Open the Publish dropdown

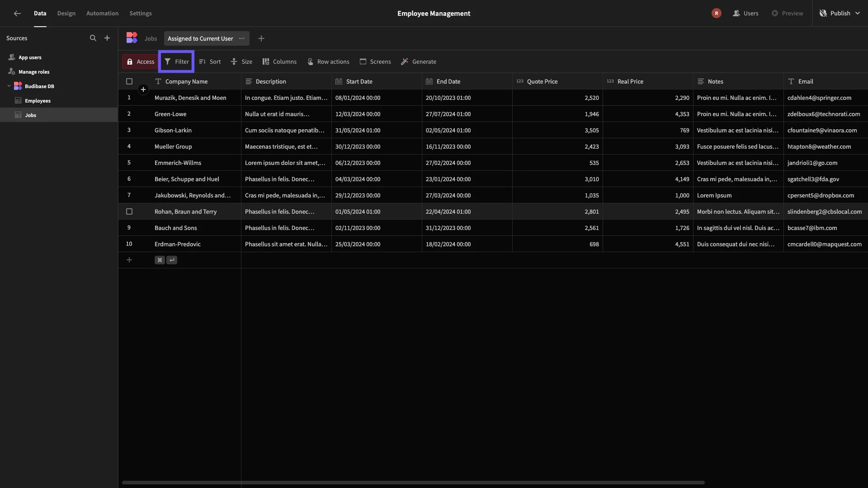point(840,13)
